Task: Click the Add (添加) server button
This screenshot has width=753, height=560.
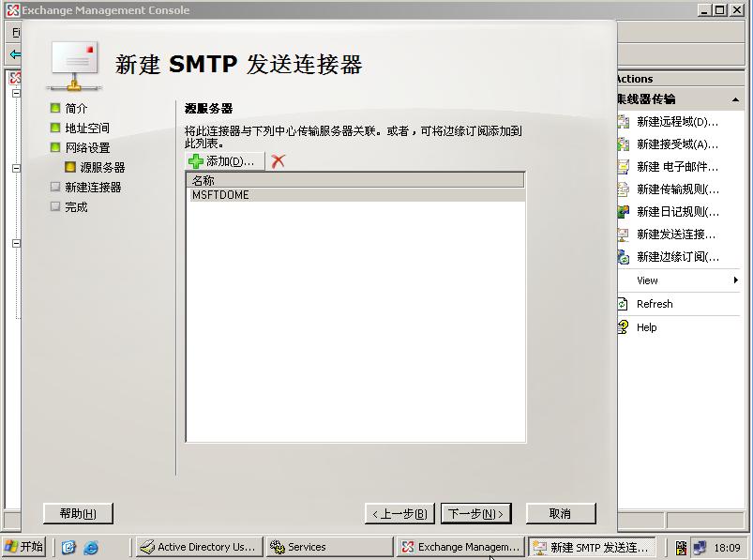Action: click(222, 161)
